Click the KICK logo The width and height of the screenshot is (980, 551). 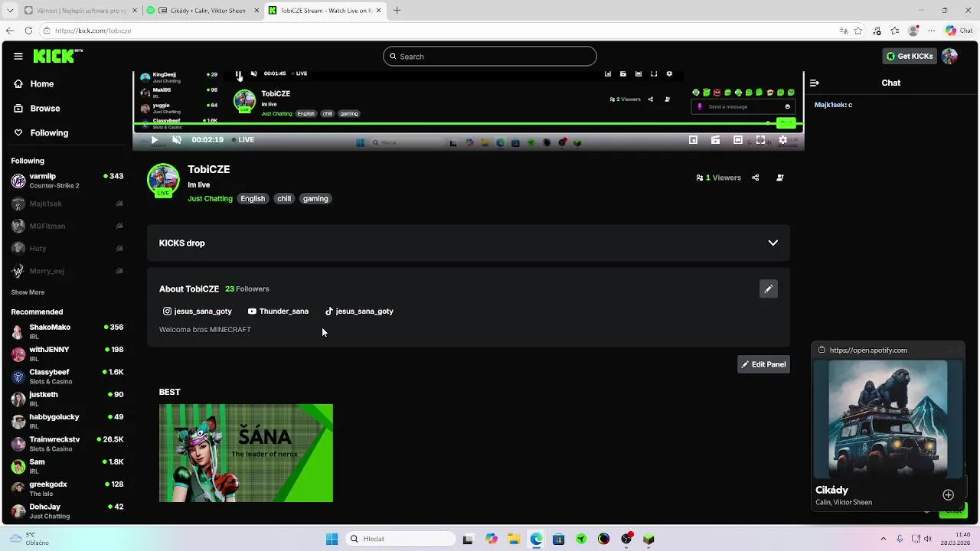pos(57,56)
